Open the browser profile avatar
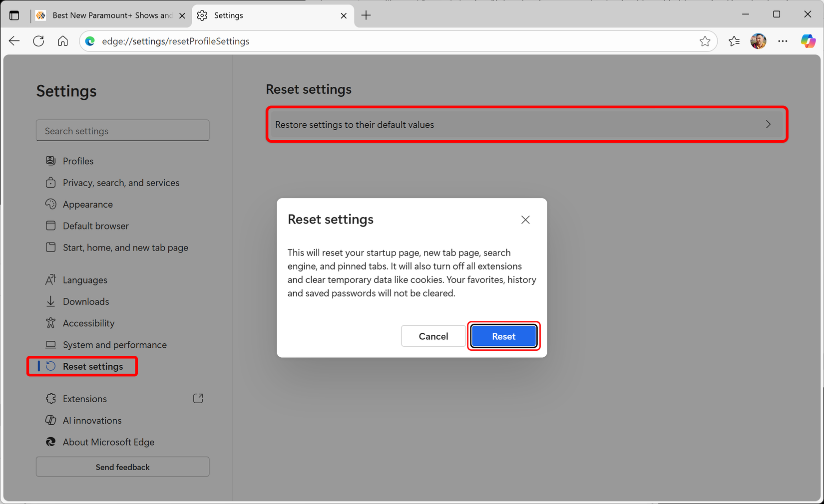The image size is (824, 504). (758, 41)
